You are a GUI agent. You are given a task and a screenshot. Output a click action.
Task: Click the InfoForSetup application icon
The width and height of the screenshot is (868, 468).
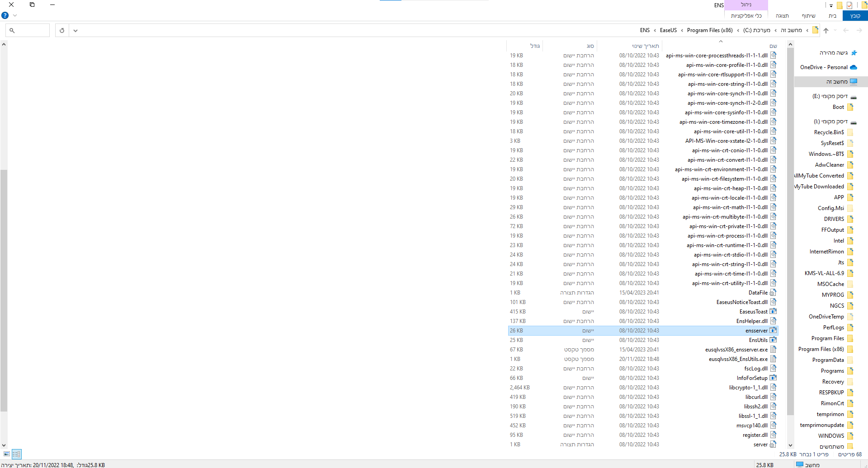click(773, 378)
